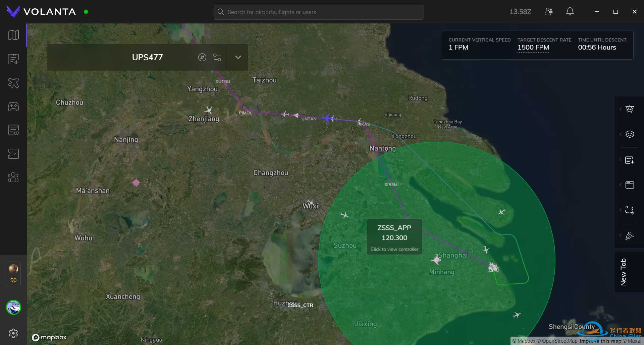The height and width of the screenshot is (345, 644).
Task: Click the search airports and flights field
Action: [x=318, y=12]
